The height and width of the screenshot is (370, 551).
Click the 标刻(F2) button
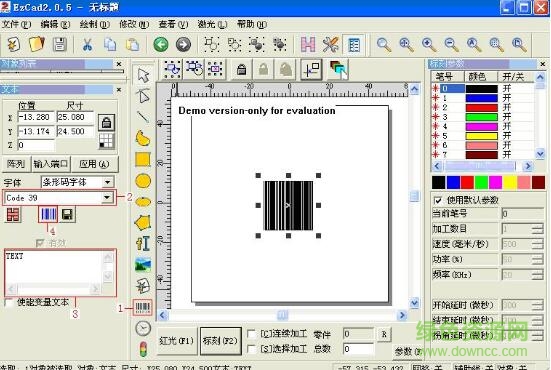[x=220, y=341]
